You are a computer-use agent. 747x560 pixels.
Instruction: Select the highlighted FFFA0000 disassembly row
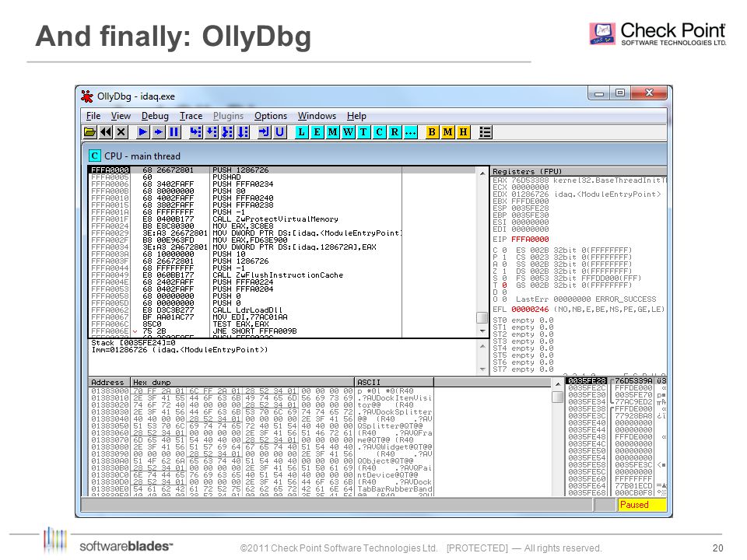coord(282,170)
